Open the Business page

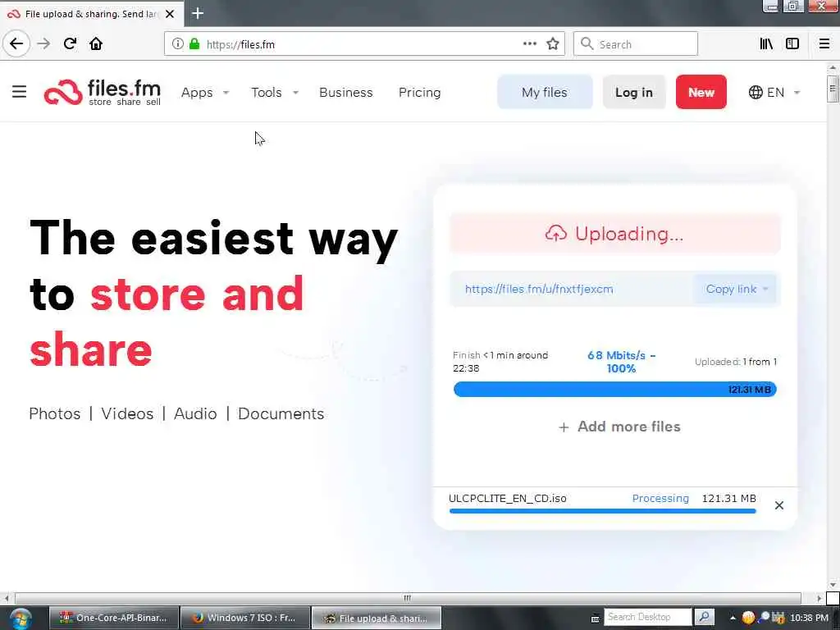pos(346,93)
